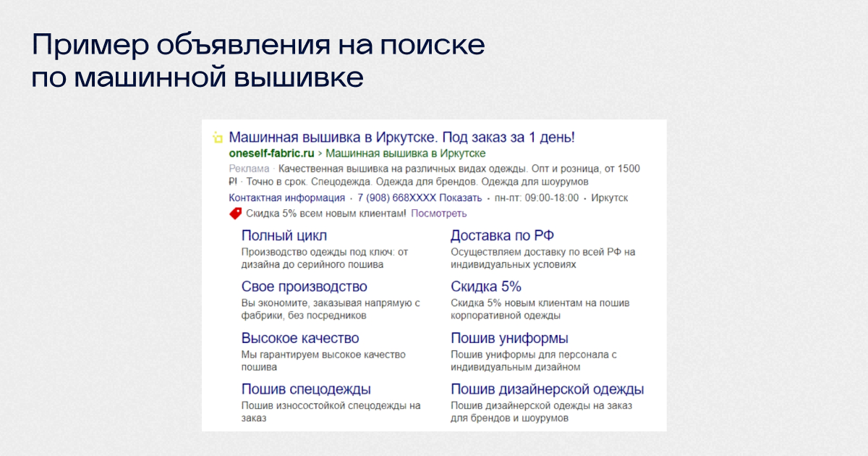Open the 'Пошив дизайнерской одежды' sitelink
The height and width of the screenshot is (456, 868).
coord(547,389)
